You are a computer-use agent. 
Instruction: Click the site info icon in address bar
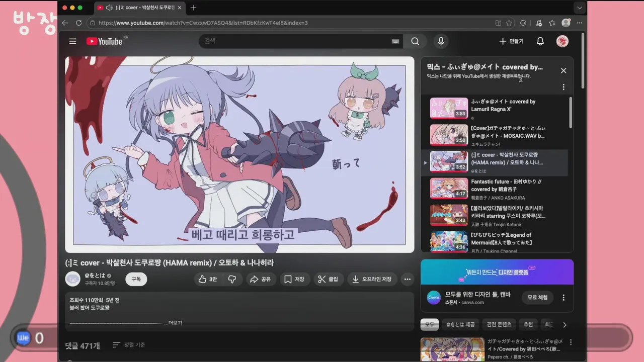[92, 23]
